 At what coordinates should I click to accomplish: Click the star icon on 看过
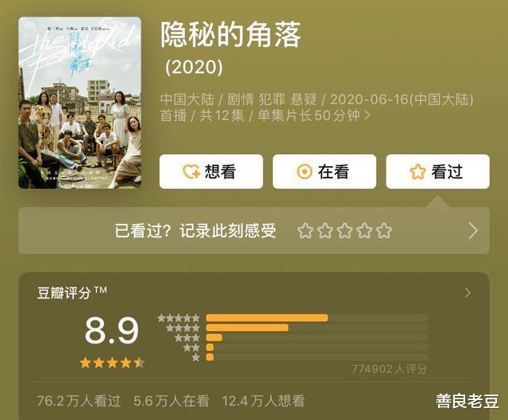[418, 171]
